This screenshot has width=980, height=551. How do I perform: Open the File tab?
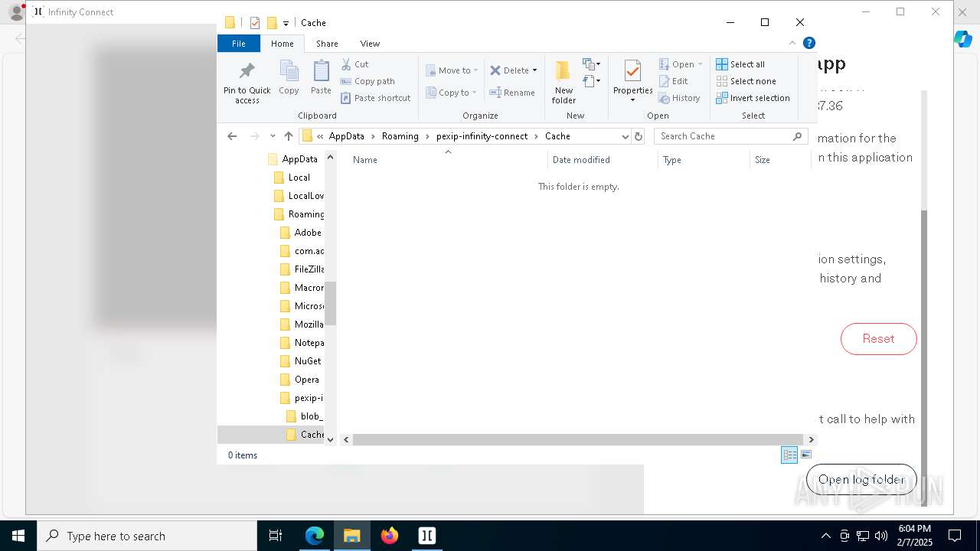click(239, 44)
